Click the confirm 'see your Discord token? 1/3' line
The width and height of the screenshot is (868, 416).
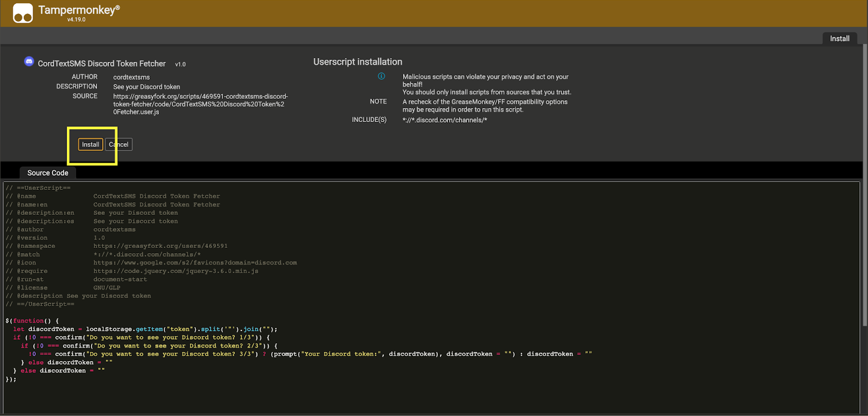pos(141,337)
